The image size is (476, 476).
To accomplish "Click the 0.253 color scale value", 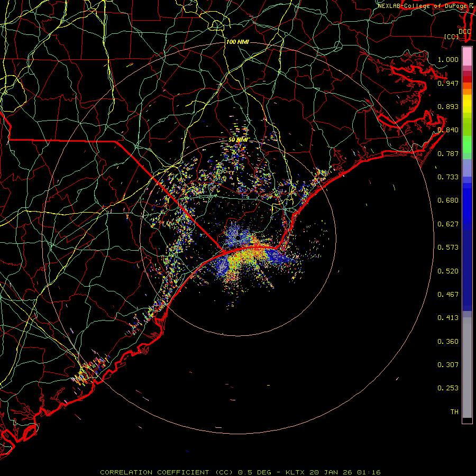I will 448,388.
